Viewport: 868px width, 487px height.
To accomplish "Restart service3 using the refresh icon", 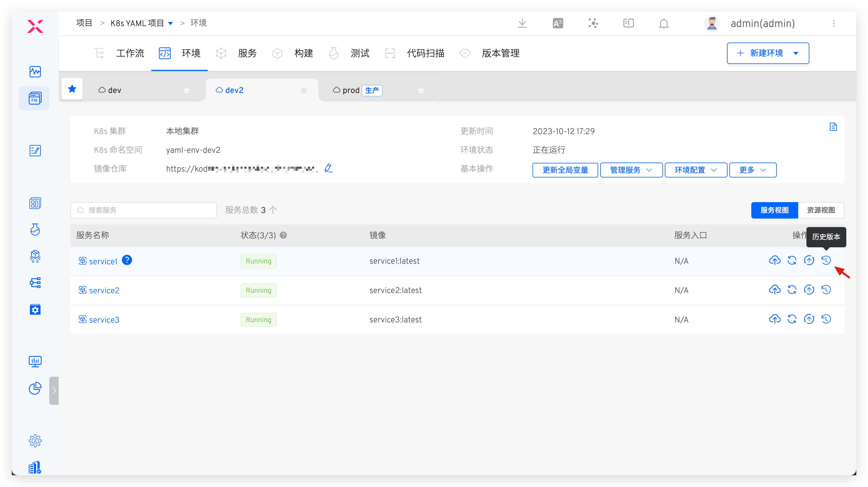I will [791, 319].
